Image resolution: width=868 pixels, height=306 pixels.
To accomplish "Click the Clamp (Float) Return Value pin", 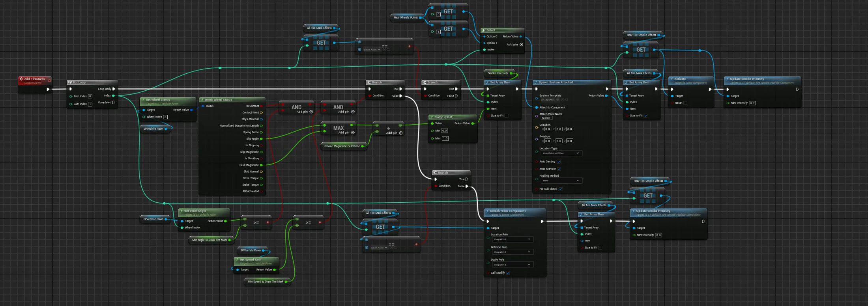I will click(x=473, y=123).
